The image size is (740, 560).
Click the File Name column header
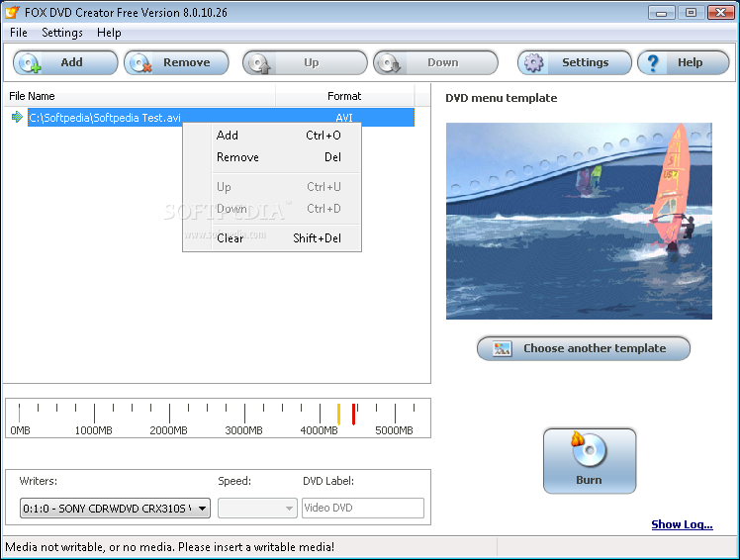click(139, 96)
